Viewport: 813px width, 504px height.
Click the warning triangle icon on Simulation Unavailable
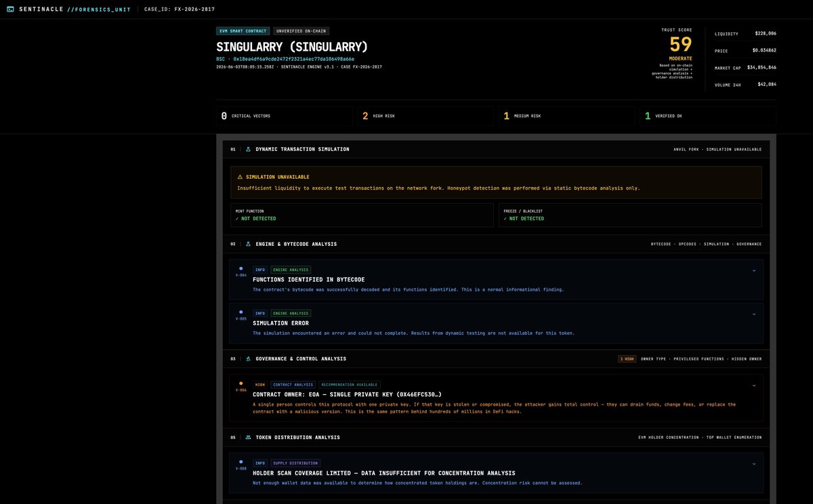[240, 177]
